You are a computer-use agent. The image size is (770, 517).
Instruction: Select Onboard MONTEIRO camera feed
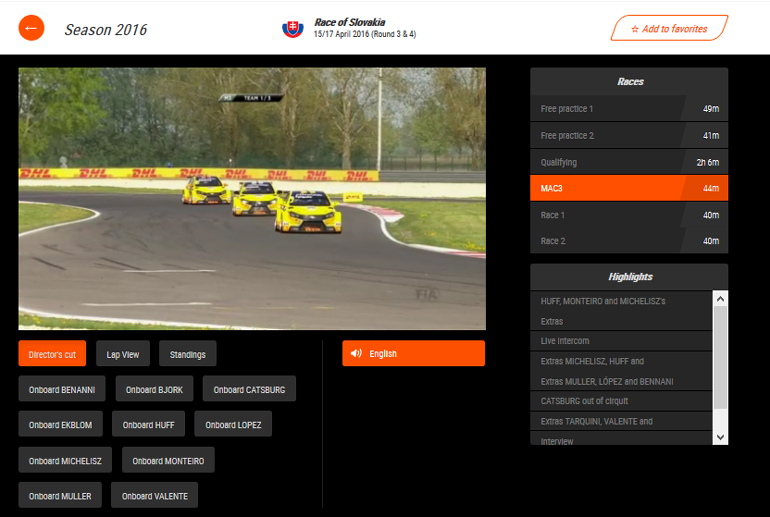point(168,461)
